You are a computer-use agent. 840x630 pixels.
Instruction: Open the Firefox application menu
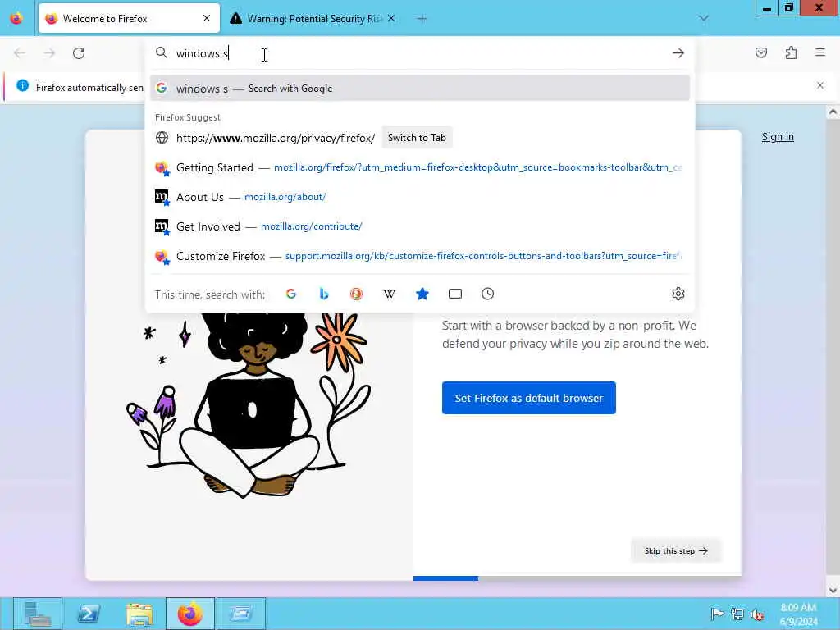point(820,52)
